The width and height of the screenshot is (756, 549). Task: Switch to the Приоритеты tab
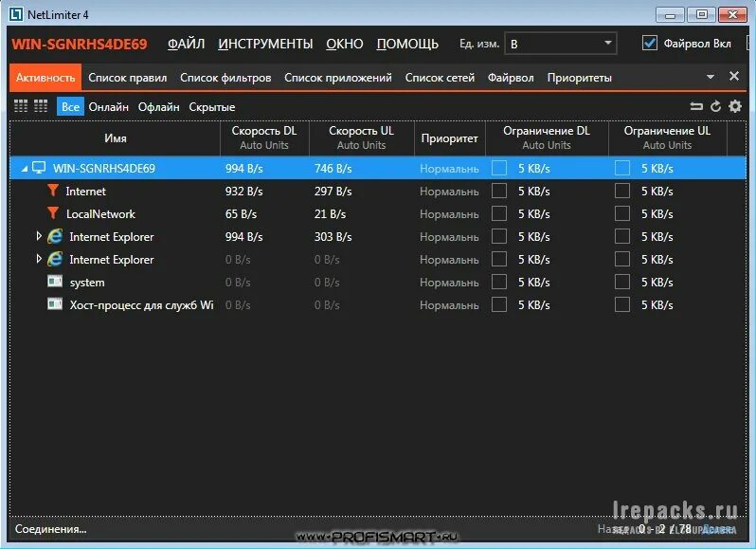pyautogui.click(x=580, y=78)
